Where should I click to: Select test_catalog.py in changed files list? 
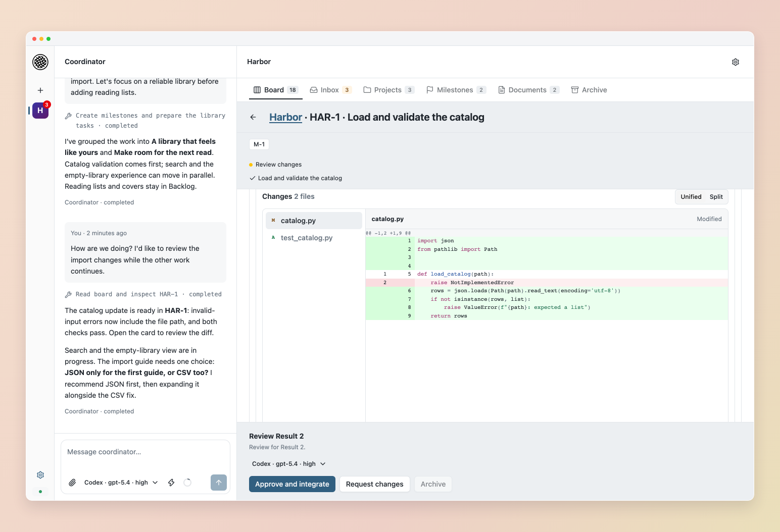click(314, 238)
